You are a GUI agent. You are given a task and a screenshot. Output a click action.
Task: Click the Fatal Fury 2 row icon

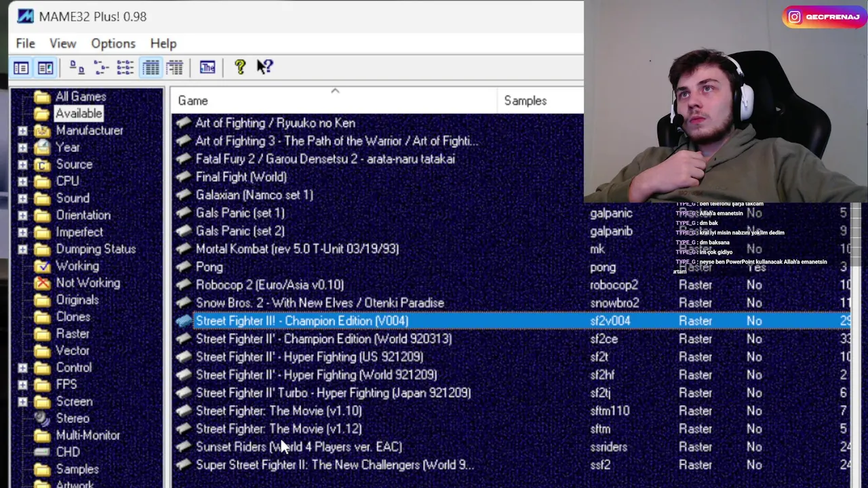[183, 159]
